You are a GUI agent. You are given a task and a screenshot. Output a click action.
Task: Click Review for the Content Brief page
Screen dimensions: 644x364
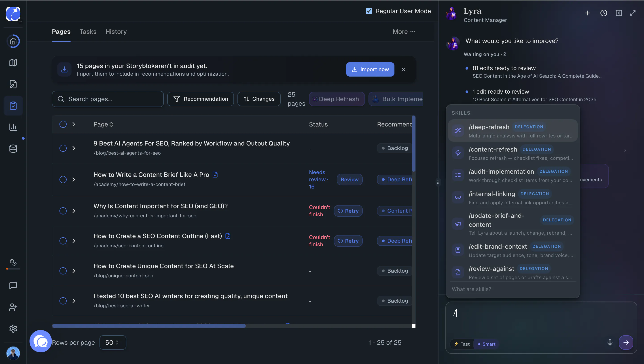(350, 180)
